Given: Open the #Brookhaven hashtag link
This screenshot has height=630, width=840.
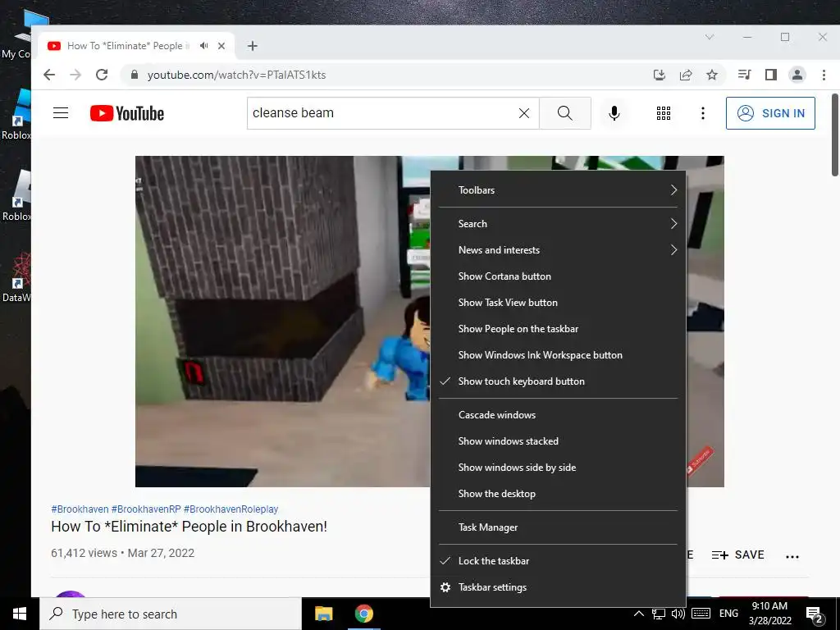Looking at the screenshot, I should pos(80,509).
